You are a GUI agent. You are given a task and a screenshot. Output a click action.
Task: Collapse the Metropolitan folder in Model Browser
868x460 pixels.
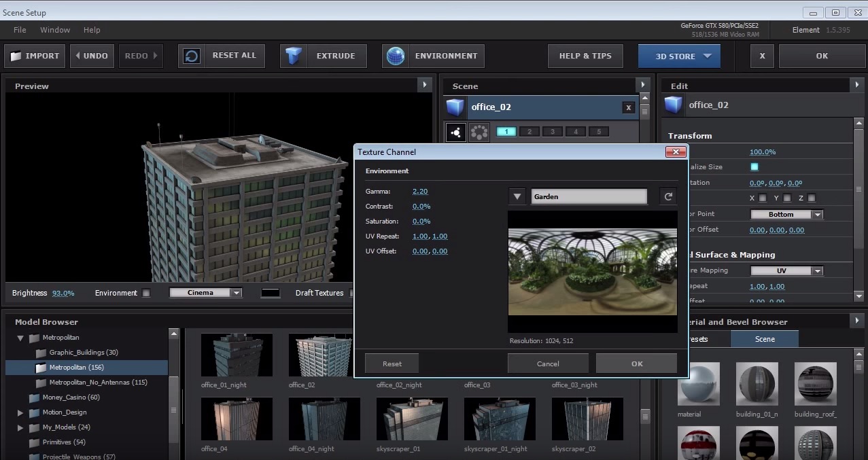pos(20,337)
